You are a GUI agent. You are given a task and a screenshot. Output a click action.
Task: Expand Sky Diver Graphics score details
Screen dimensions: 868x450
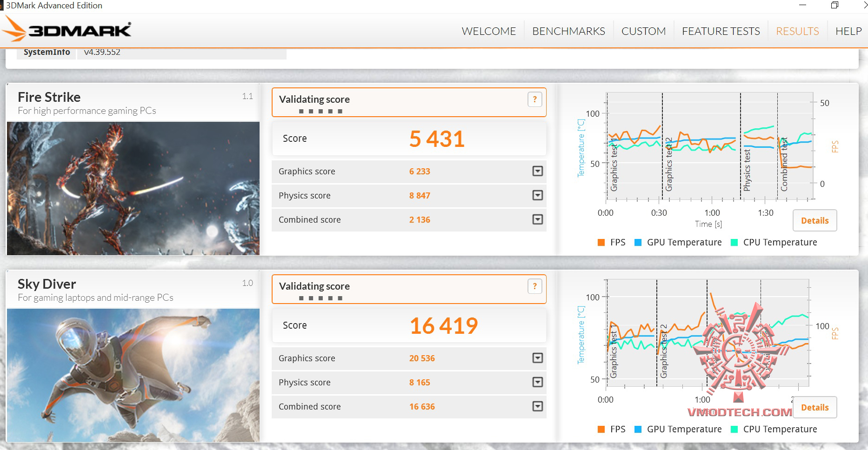point(538,358)
